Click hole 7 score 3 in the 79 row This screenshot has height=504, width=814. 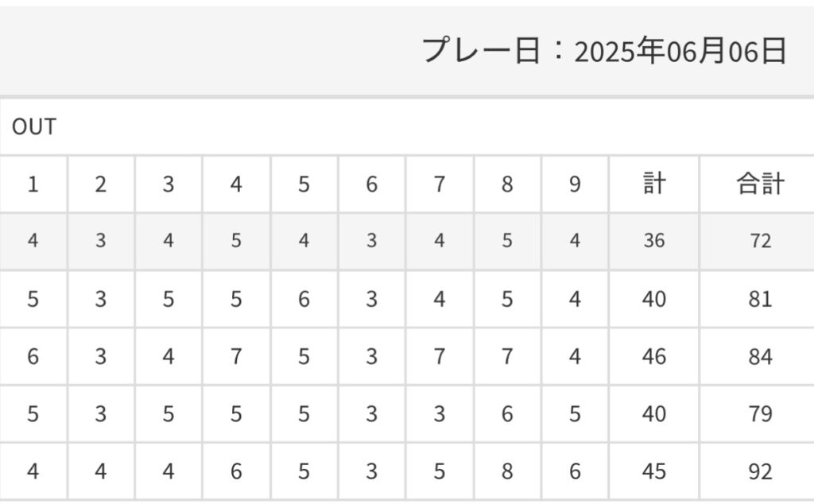click(440, 414)
